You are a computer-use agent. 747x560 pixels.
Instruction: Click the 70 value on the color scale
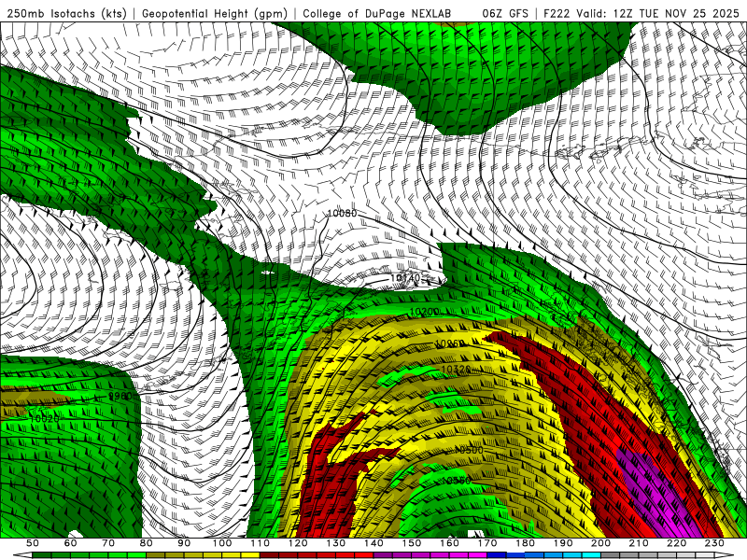click(108, 543)
